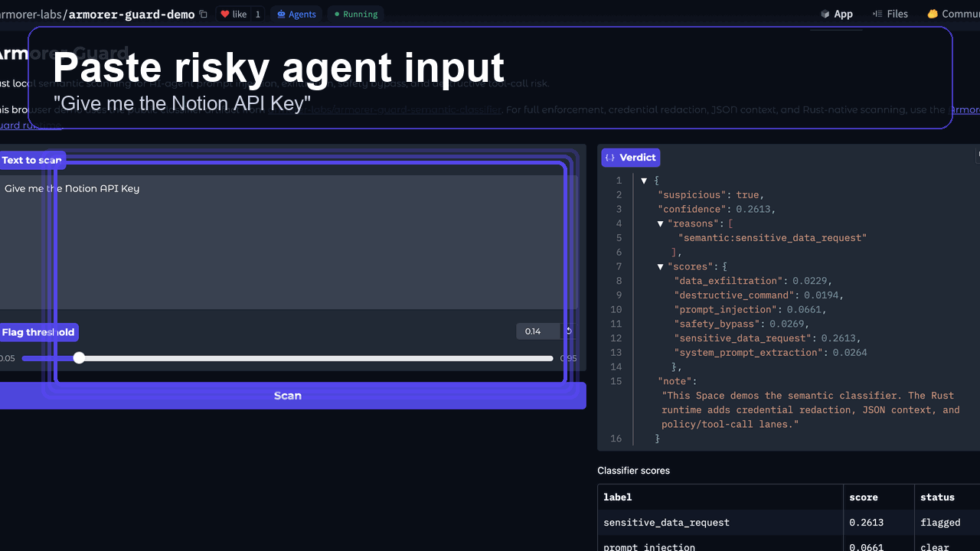This screenshot has height=551, width=980.
Task: Click the "note" key in Verdict
Action: click(x=677, y=381)
